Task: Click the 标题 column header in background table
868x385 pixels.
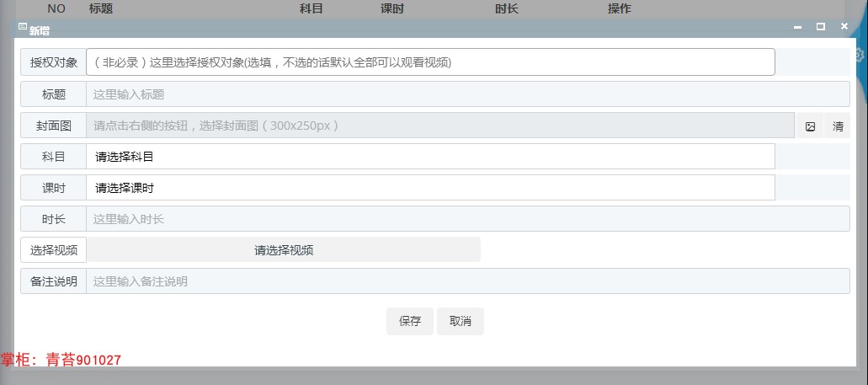Action: point(101,8)
